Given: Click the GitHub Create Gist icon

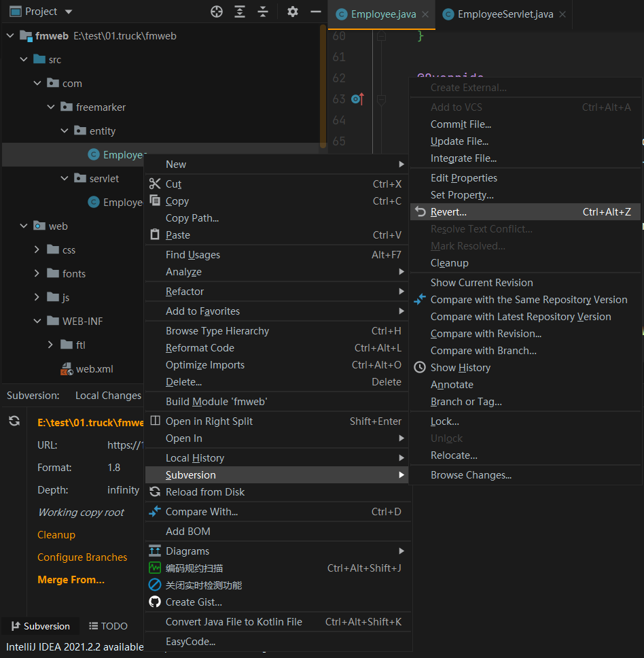Looking at the screenshot, I should tap(155, 602).
